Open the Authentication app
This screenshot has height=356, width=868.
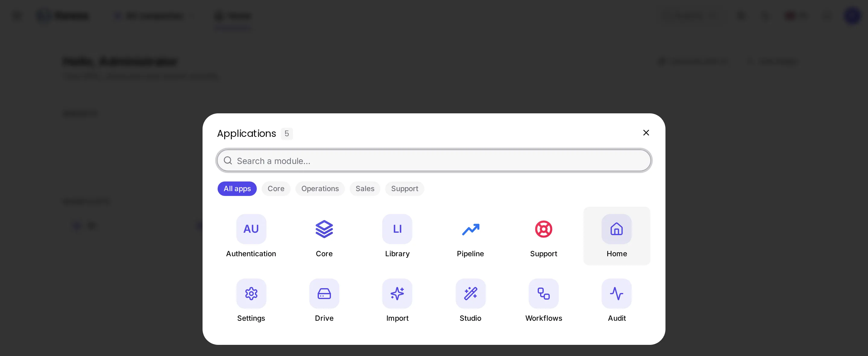[x=251, y=236]
